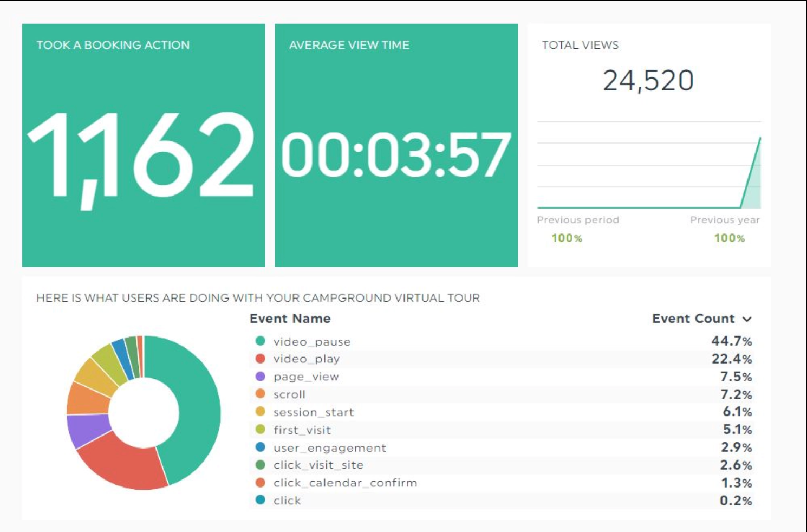Click the campground virtual tour section heading
Viewport: 807px width, 532px height.
coord(258,298)
